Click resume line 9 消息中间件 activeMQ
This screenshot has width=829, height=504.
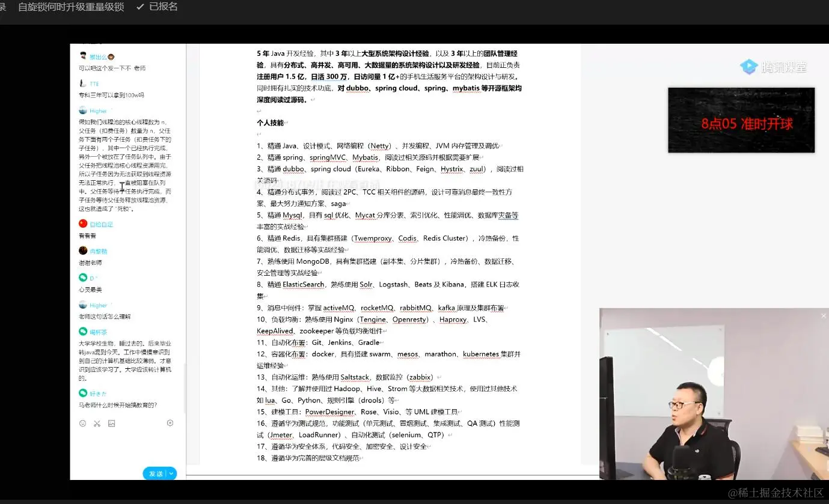pyautogui.click(x=382, y=308)
